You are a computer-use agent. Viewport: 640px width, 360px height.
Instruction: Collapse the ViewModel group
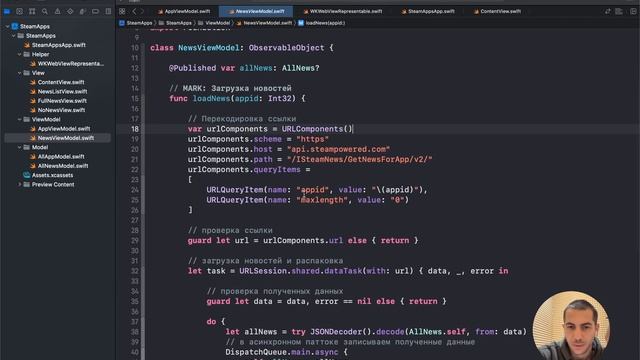(20, 120)
